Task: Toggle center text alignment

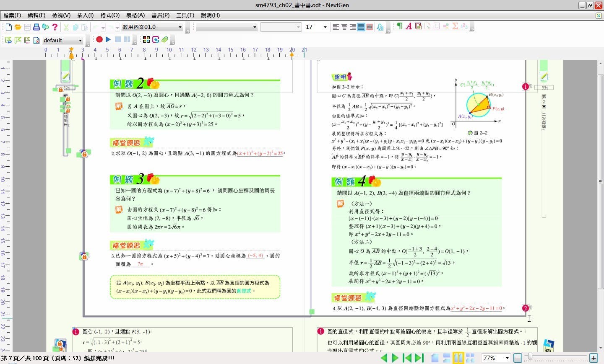Action: 344,27
